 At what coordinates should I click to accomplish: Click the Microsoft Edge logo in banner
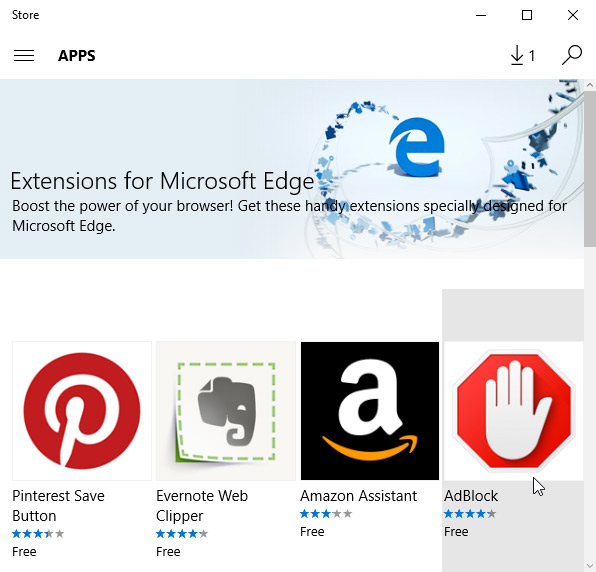(417, 147)
